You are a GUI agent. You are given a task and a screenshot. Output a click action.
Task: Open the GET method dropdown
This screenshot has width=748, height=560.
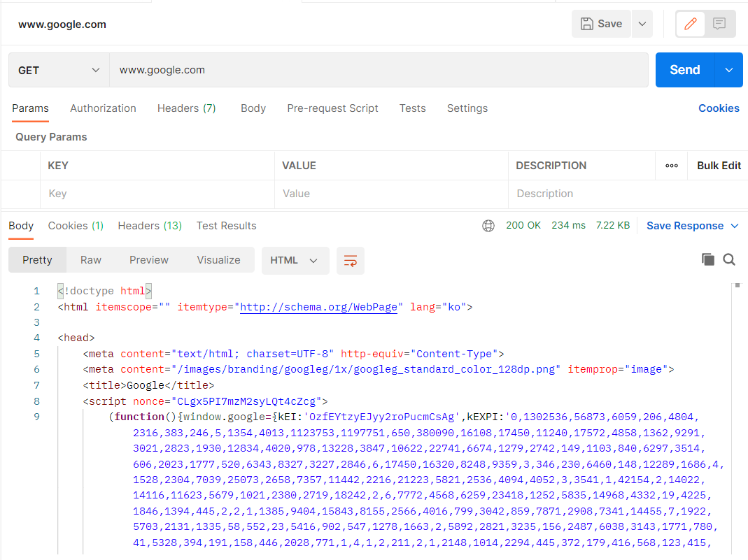[x=59, y=70]
